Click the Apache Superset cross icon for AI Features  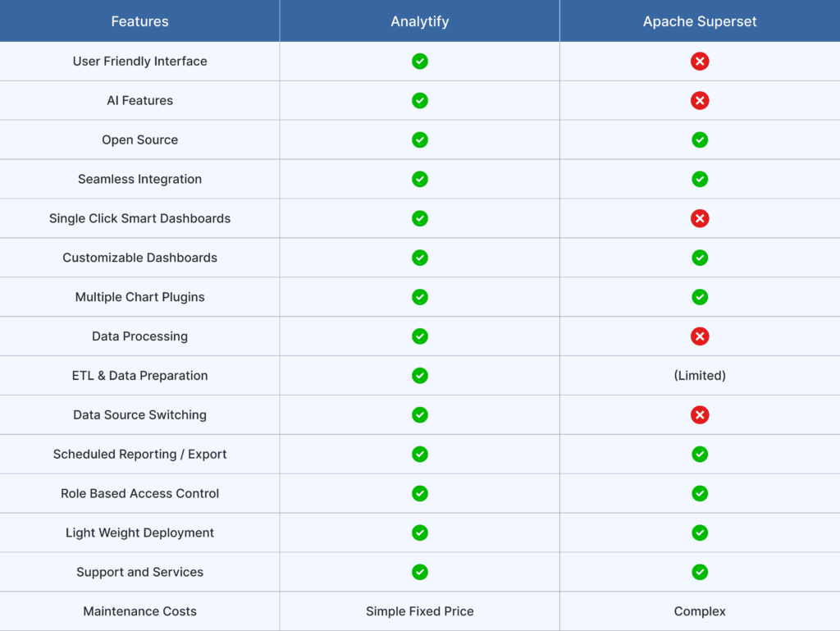[700, 101]
